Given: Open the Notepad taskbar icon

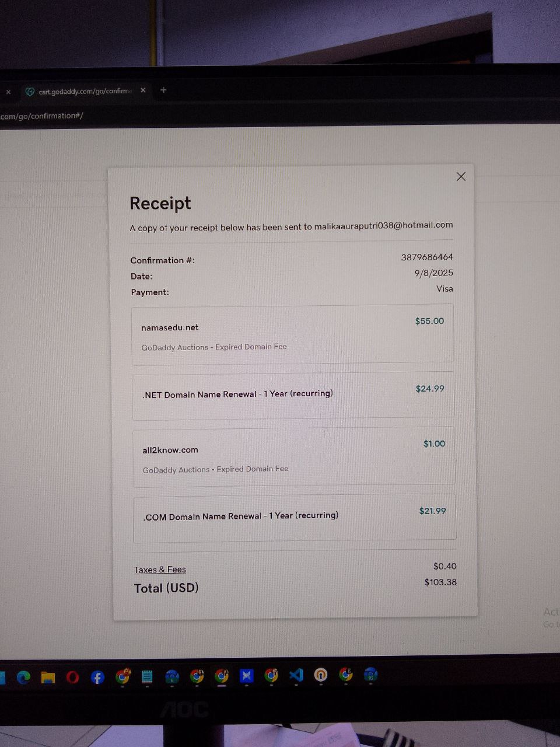Looking at the screenshot, I should pos(147,676).
